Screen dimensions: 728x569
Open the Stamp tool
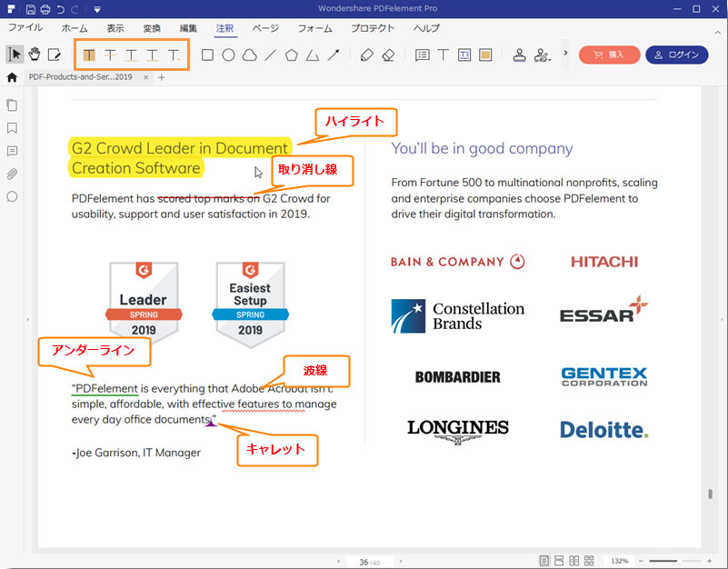coord(520,55)
